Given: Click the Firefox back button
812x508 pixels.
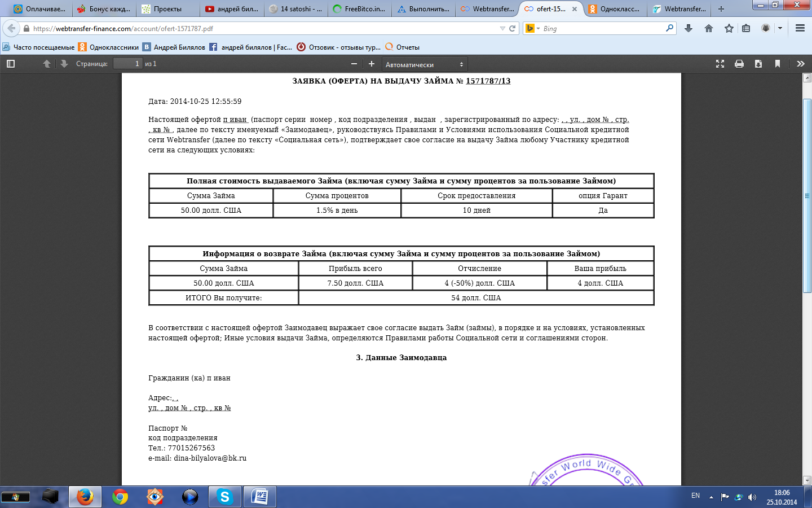Looking at the screenshot, I should pyautogui.click(x=11, y=28).
